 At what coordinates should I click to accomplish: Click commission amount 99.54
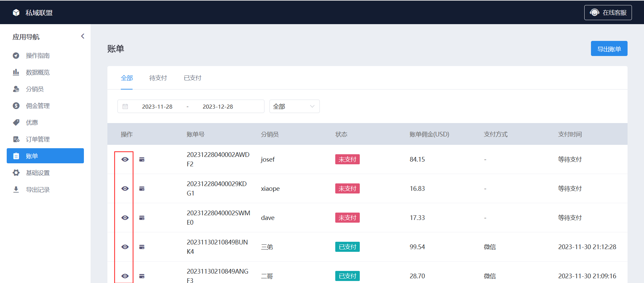[x=417, y=247]
